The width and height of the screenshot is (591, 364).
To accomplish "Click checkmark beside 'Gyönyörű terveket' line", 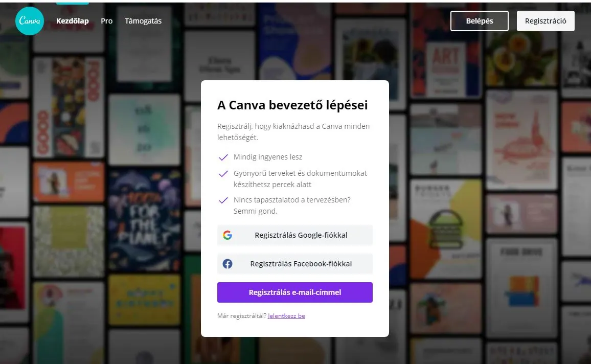I will click(x=223, y=173).
